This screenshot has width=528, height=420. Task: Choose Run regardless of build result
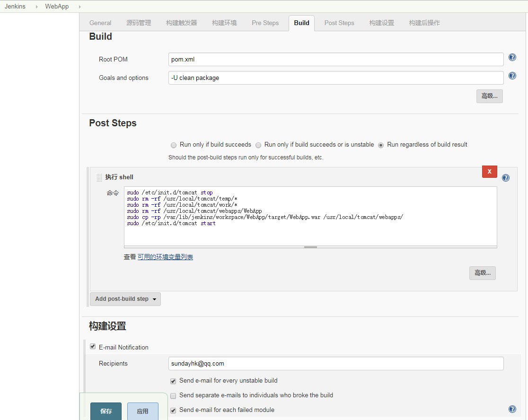click(x=381, y=145)
